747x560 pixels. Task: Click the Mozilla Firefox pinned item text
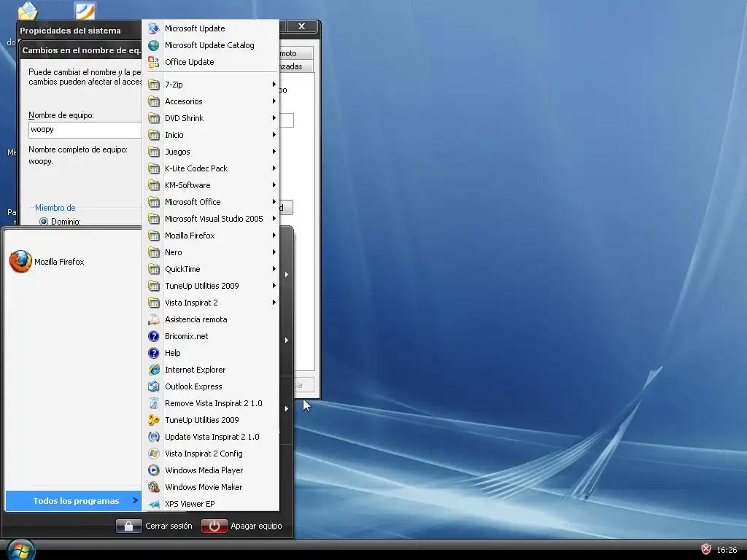[x=59, y=262]
